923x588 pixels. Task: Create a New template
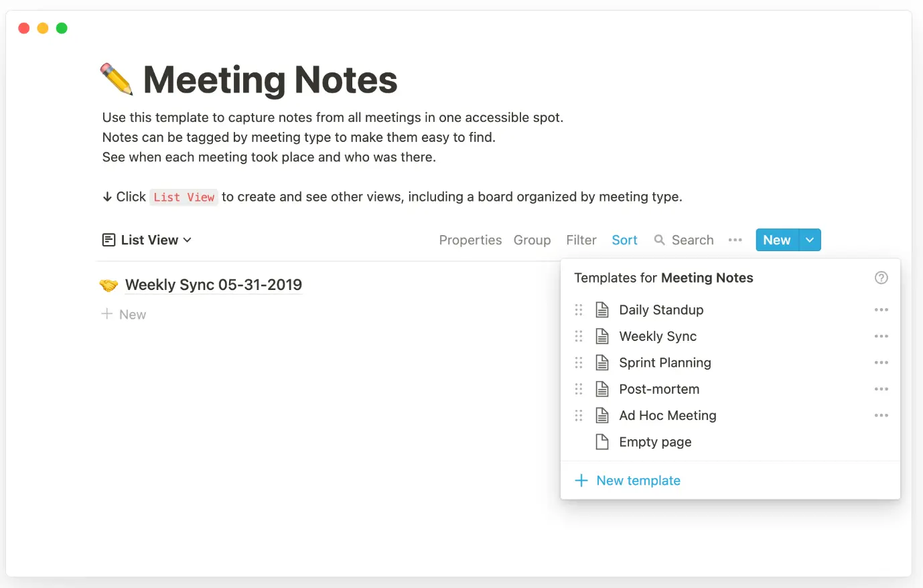tap(638, 480)
